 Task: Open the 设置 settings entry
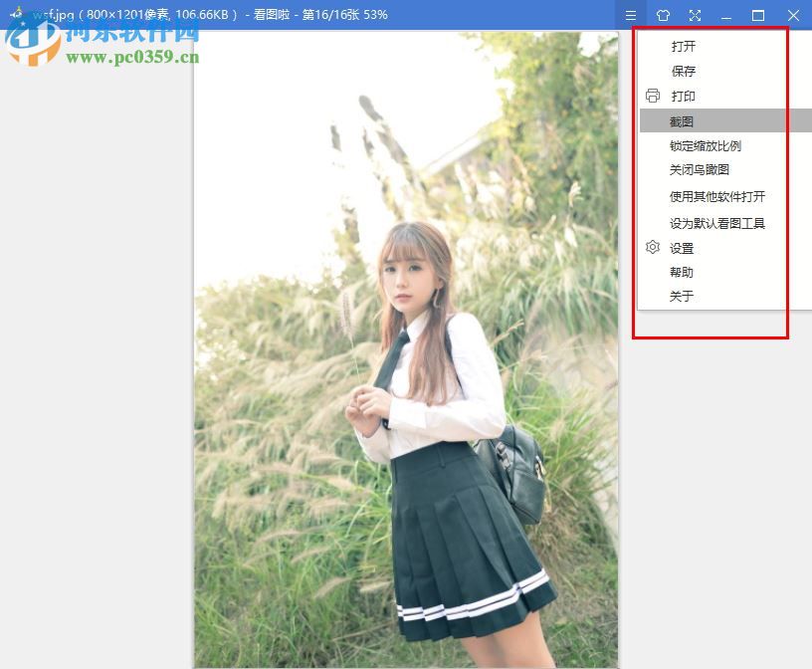683,247
